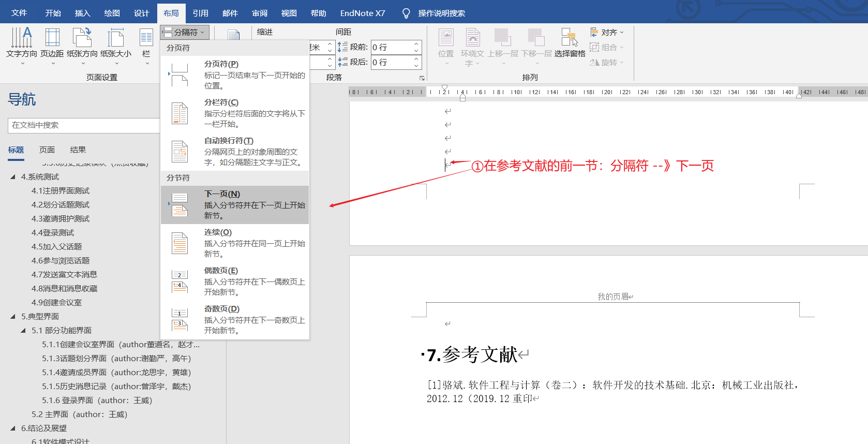The width and height of the screenshot is (868, 444).
Task: Decrease the 段后 spacing value
Action: (416, 66)
